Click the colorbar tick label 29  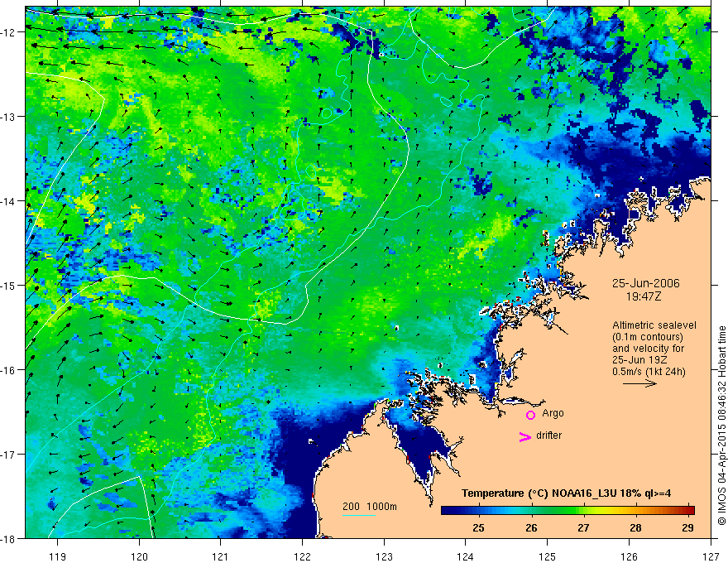click(688, 527)
